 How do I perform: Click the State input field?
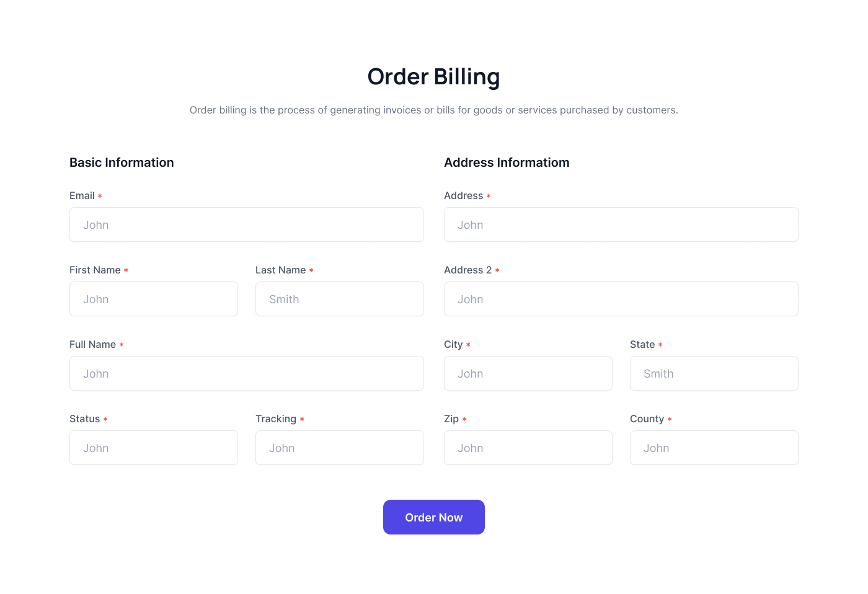coord(714,373)
